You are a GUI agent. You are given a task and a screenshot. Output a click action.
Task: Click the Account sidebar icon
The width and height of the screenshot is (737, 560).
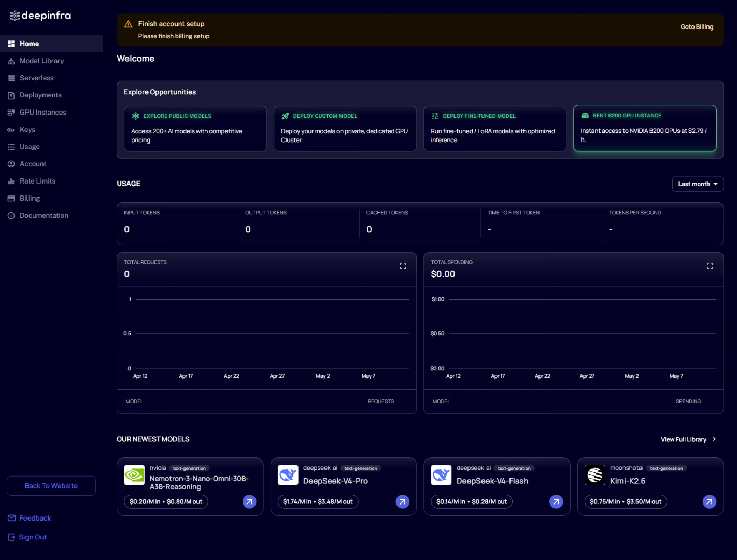(11, 164)
